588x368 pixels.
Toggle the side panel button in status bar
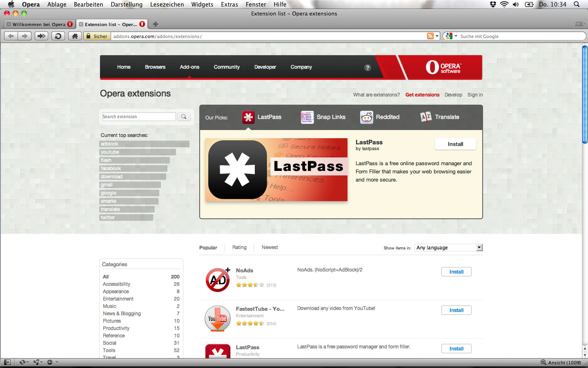(7, 362)
